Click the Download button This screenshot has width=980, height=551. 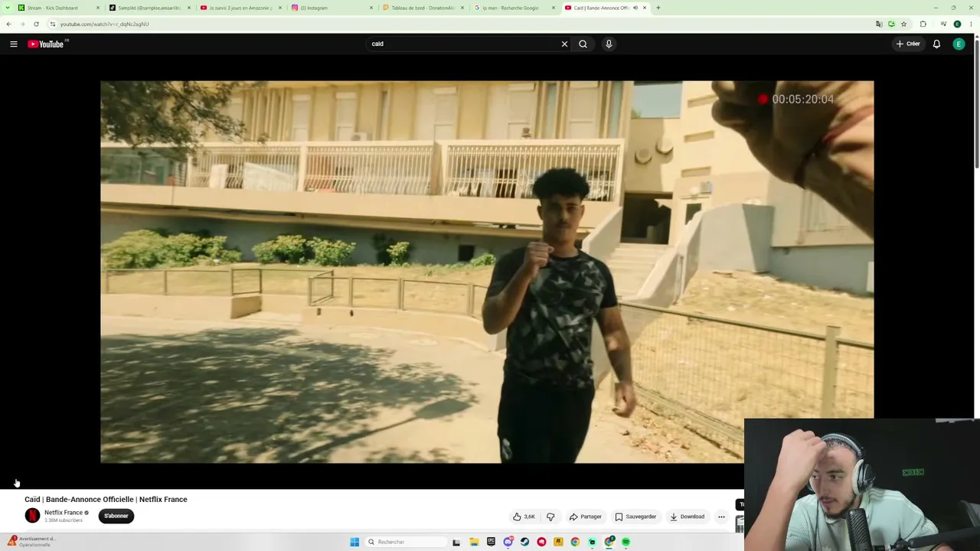pos(687,517)
